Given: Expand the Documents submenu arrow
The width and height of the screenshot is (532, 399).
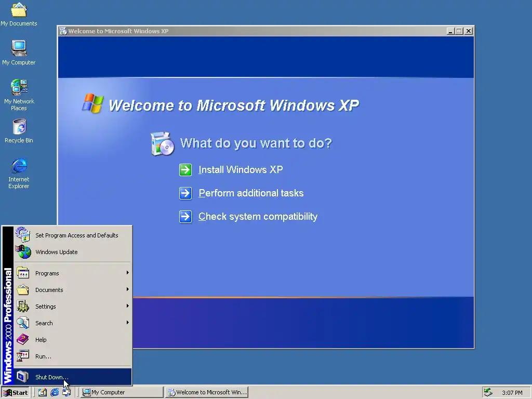Looking at the screenshot, I should point(128,289).
